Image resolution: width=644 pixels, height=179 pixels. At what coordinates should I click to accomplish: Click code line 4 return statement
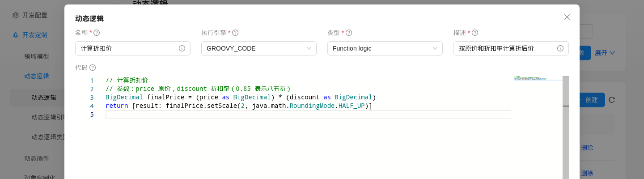[239, 106]
